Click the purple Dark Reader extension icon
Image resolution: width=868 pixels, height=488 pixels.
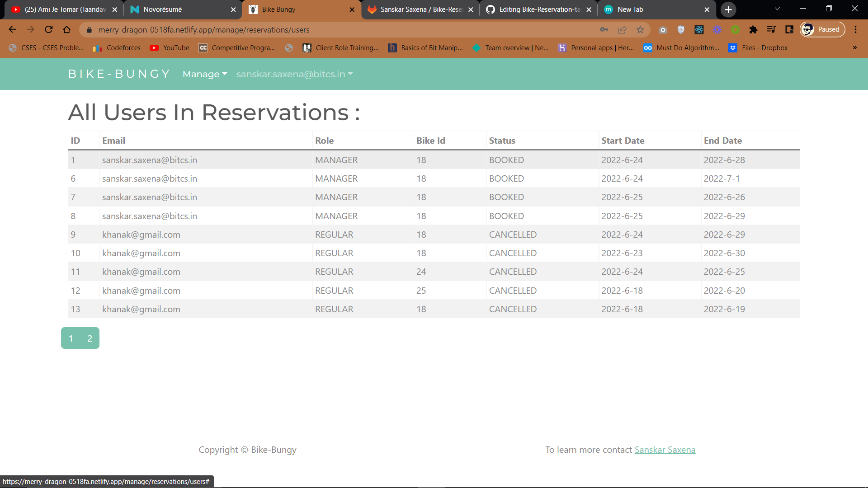click(717, 30)
